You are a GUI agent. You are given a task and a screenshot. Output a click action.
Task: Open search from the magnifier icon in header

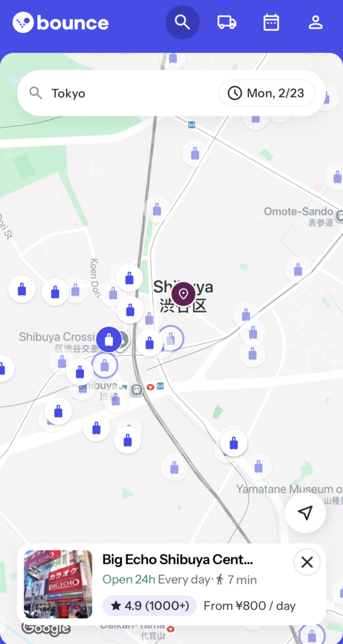[x=183, y=22]
